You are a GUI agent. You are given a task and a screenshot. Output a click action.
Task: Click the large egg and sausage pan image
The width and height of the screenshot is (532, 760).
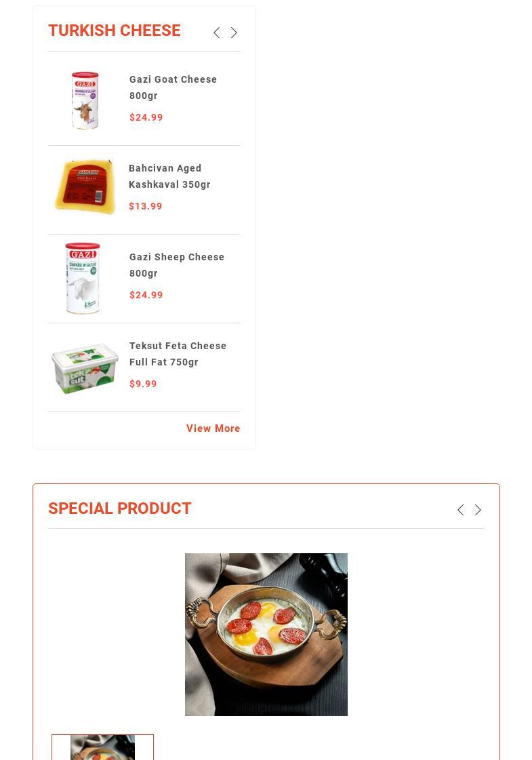266,635
